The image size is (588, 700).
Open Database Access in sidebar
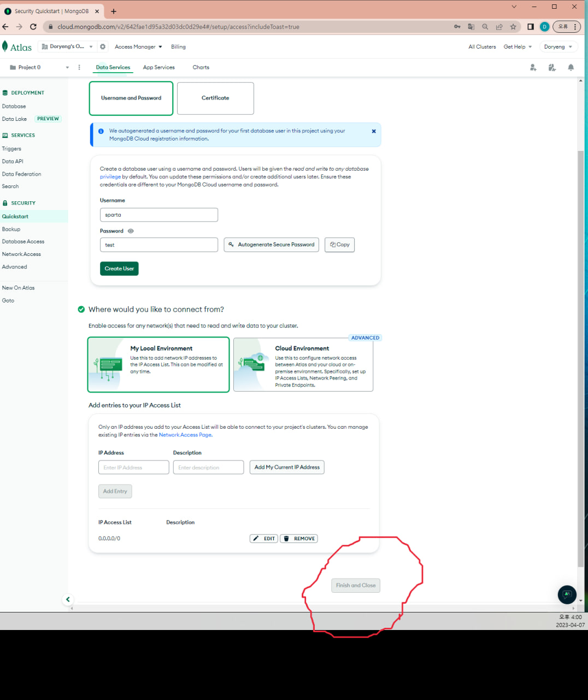(x=23, y=241)
